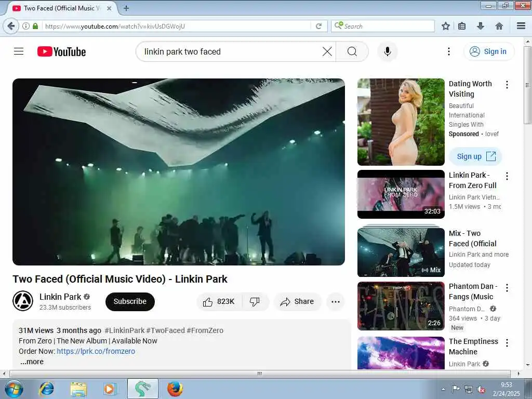Screen dimensions: 532x399
Task: Close the Two Faced browser tab
Action: pyautogui.click(x=109, y=8)
